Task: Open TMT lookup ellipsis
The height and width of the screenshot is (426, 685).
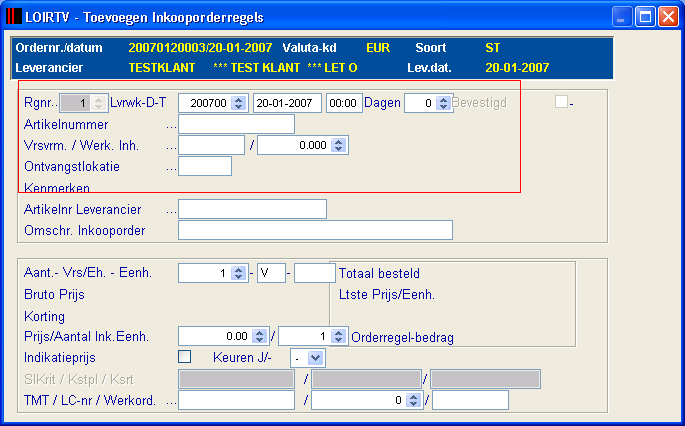Action: click(171, 402)
